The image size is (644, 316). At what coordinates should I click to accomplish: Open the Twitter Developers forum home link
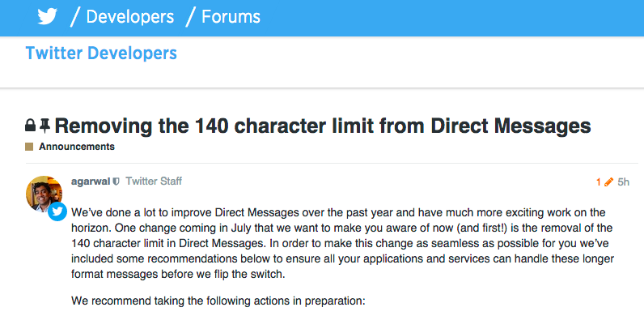101,53
